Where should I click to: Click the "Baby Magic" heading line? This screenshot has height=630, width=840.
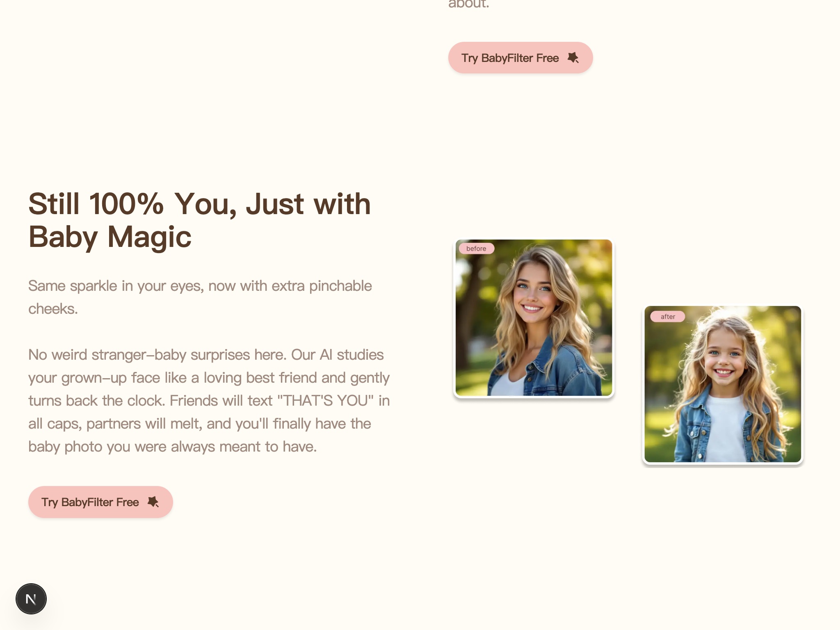pyautogui.click(x=110, y=237)
